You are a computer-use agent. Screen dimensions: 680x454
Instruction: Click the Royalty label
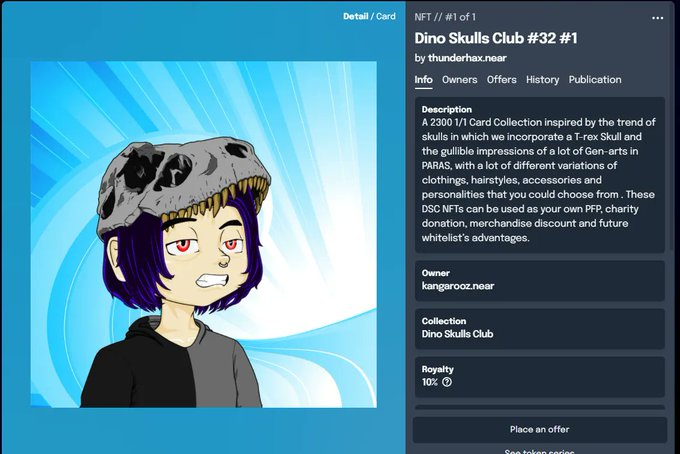coord(438,369)
